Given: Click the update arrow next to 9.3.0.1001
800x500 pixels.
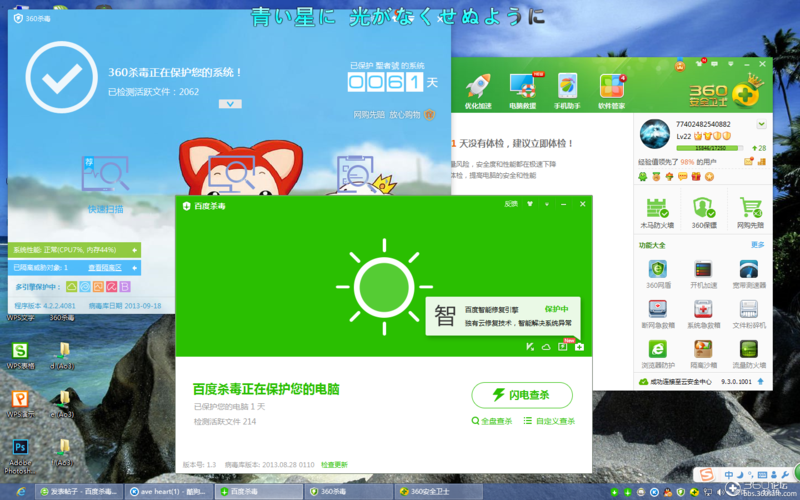Looking at the screenshot, I should [761, 381].
